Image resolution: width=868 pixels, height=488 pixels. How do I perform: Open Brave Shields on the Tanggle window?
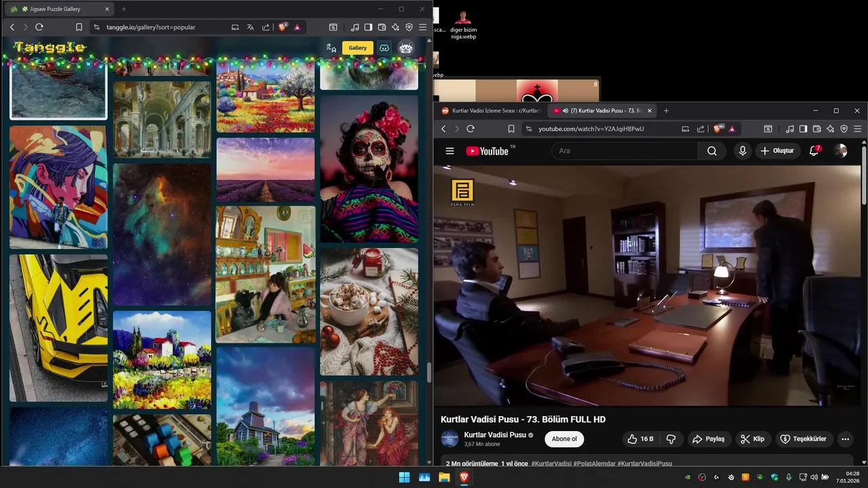point(283,27)
